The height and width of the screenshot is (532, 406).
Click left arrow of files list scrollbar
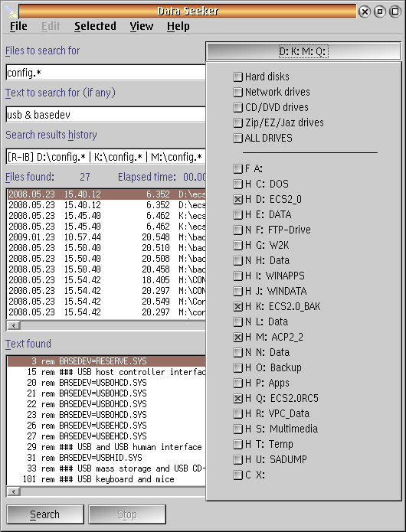click(14, 326)
